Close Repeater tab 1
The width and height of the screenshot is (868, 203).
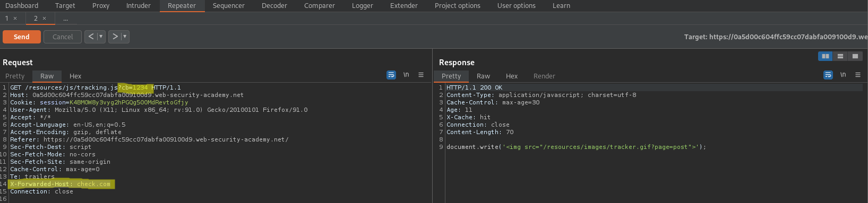coord(15,19)
